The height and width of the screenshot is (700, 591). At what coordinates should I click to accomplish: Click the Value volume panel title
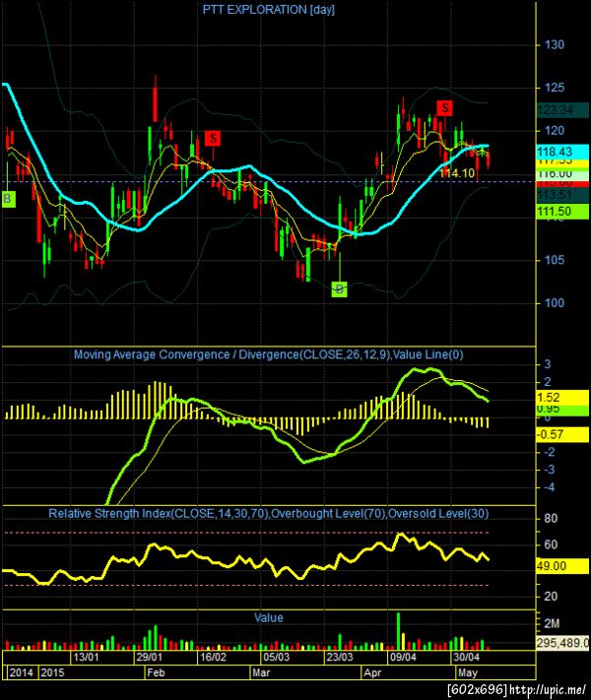point(269,618)
